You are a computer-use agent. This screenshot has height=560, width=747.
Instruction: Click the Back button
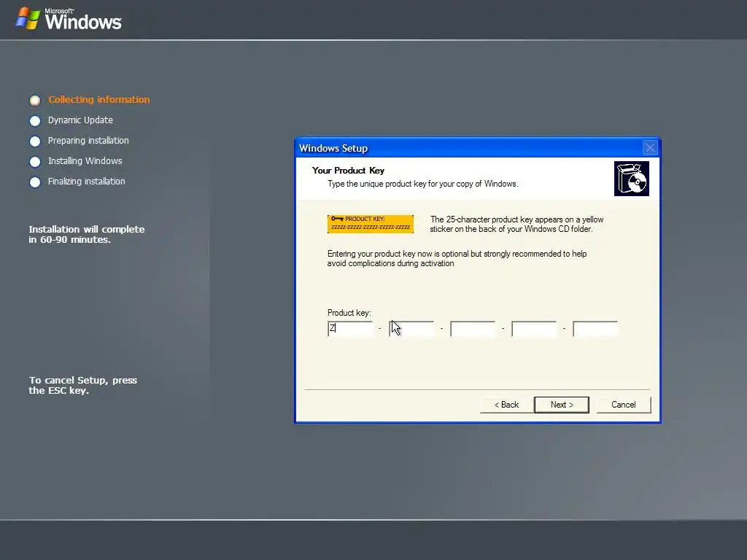pyautogui.click(x=506, y=405)
